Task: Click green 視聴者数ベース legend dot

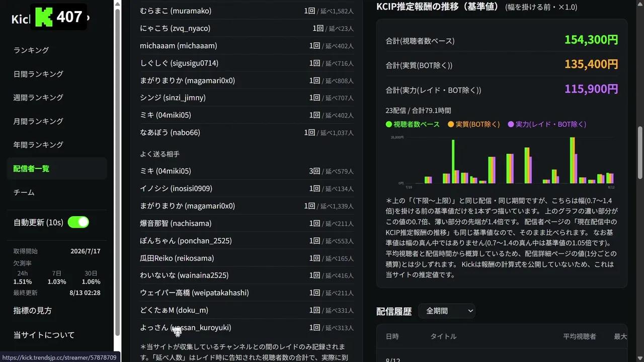Action: click(x=389, y=124)
